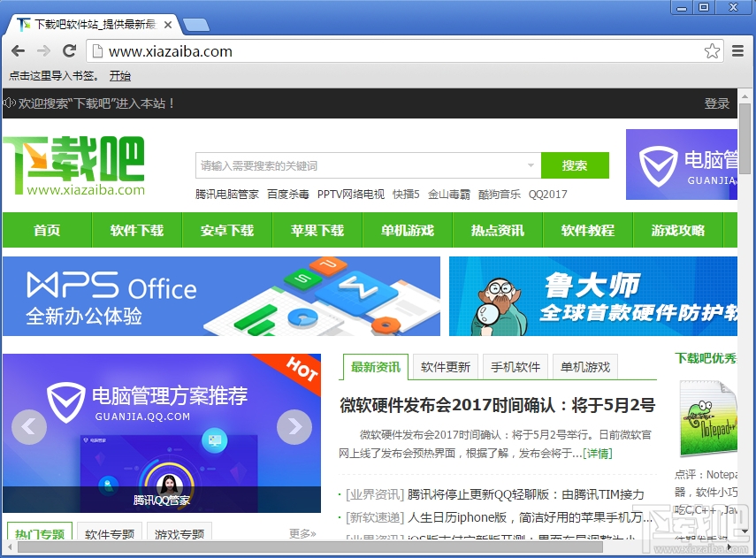Show next slide in carousel
The height and width of the screenshot is (558, 756).
click(294, 427)
